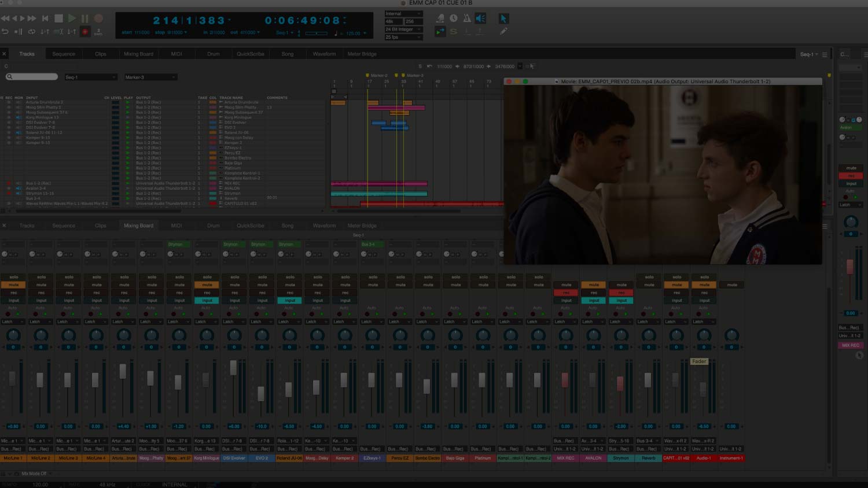Click the 0:06:49:08 time counter display
Viewport: 868px width, 488px height.
303,21
